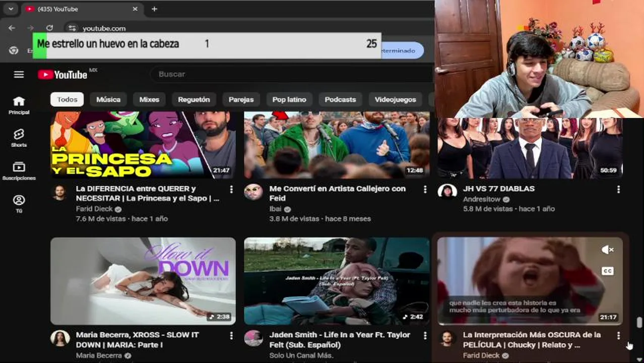Open Ibai channel name link
The height and width of the screenshot is (363, 644).
pyautogui.click(x=276, y=209)
